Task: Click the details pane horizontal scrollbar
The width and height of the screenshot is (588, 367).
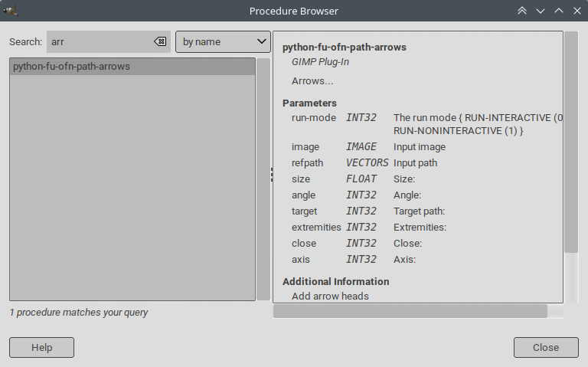Action: [410, 311]
